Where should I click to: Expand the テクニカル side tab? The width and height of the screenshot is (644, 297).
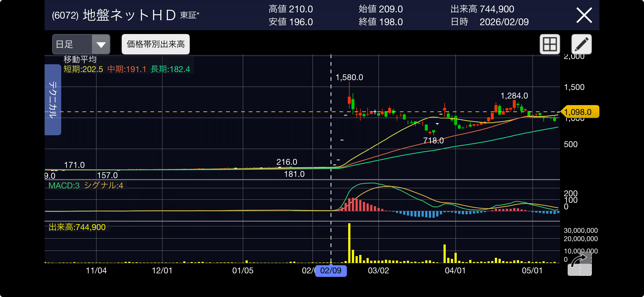[53, 100]
